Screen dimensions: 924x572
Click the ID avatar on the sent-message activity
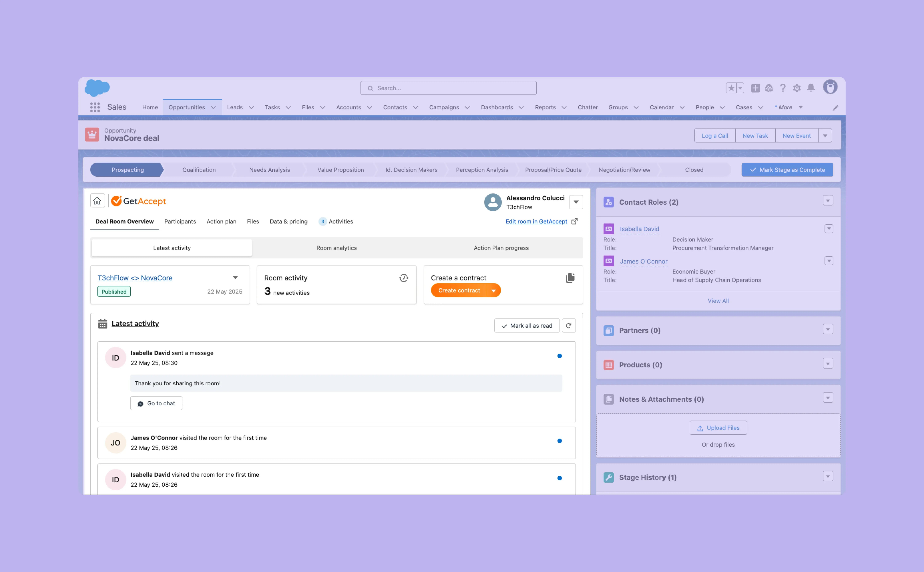tap(115, 358)
